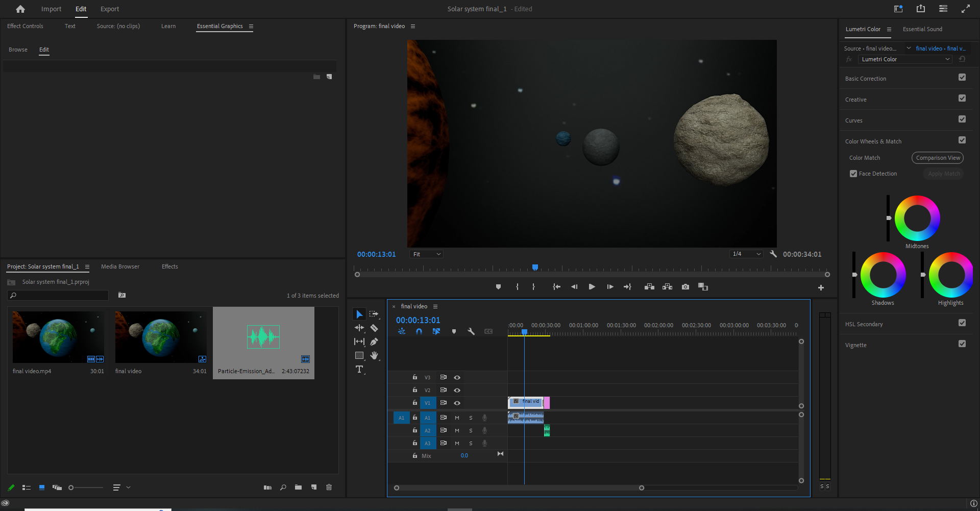Expand the Lumetri Color effect dropdown
Screen dimensions: 980x511
(905, 59)
